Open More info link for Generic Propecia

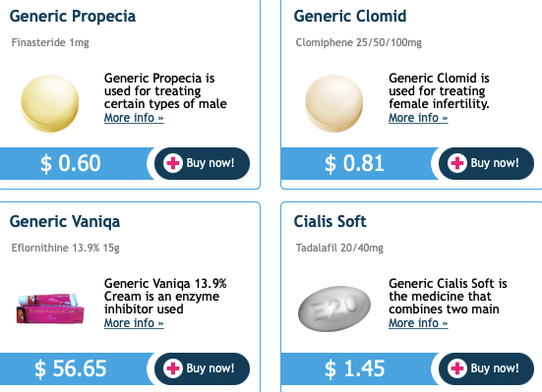[x=134, y=118]
